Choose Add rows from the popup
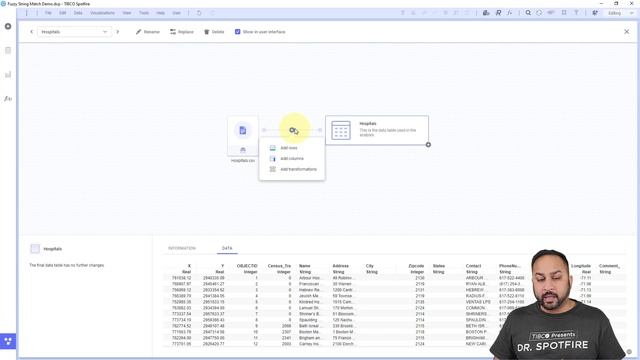 pyautogui.click(x=289, y=148)
